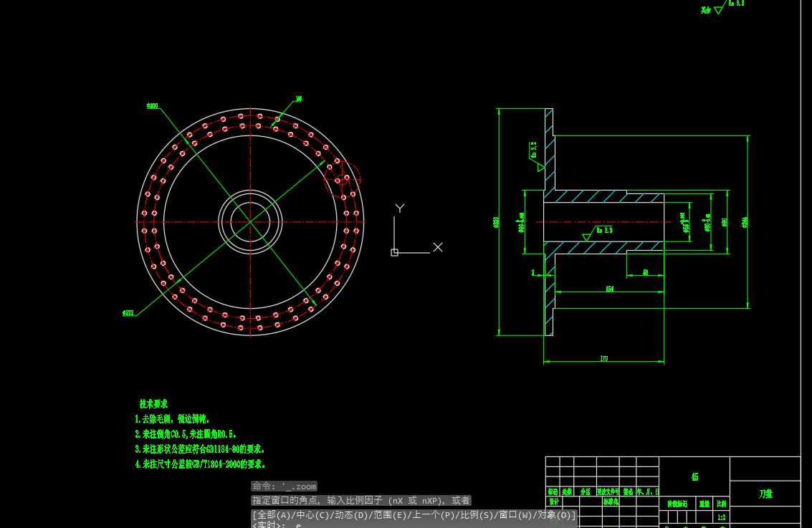Select the 年、月、日 header in title block
The image size is (812, 528).
coord(647,491)
